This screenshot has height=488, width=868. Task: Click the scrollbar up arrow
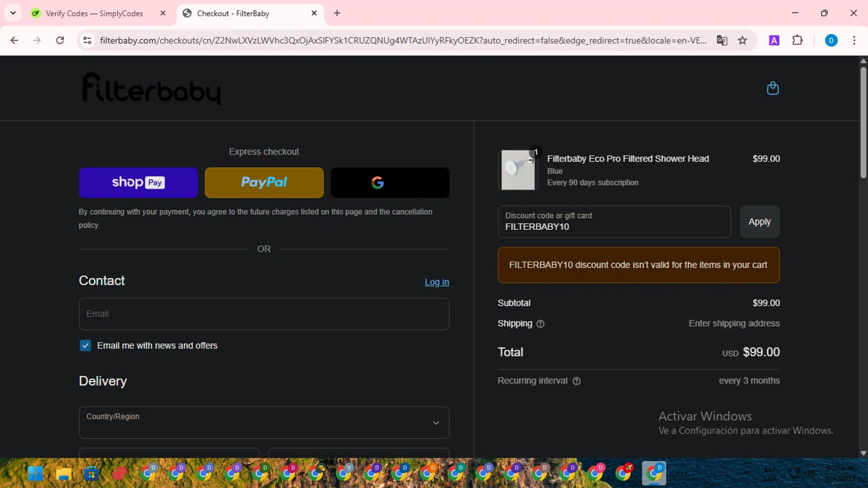point(863,60)
